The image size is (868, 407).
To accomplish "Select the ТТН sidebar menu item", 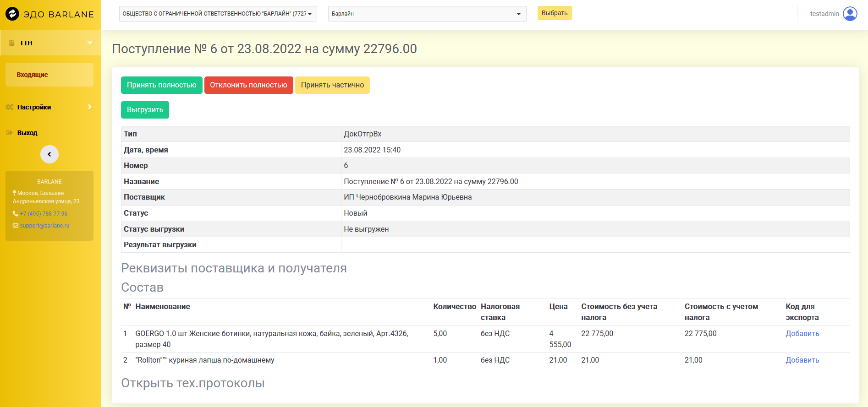I will pyautogui.click(x=50, y=43).
